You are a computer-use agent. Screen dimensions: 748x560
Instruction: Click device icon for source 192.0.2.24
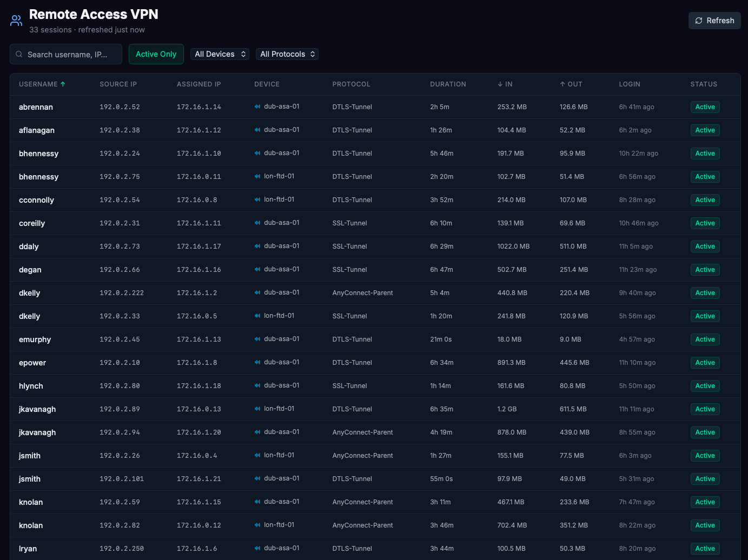[x=257, y=153]
